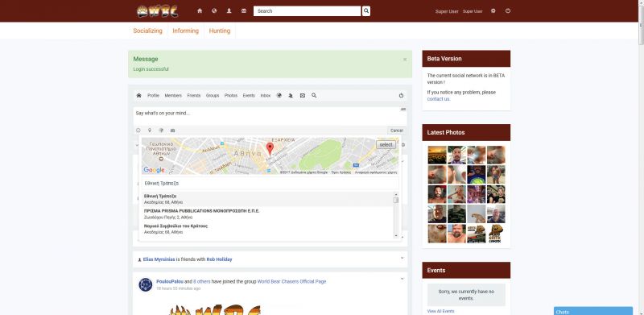Open the Inbox toolbar menu
644x315 pixels.
(266, 95)
